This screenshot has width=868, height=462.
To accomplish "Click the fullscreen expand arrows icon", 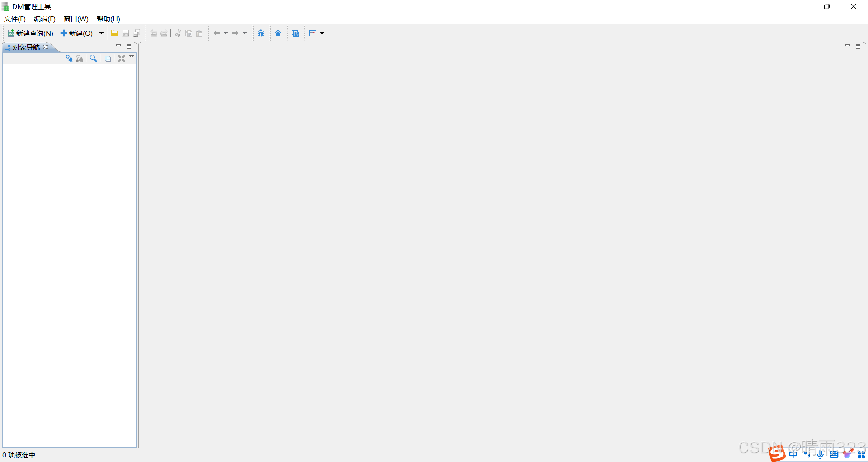I will [122, 58].
